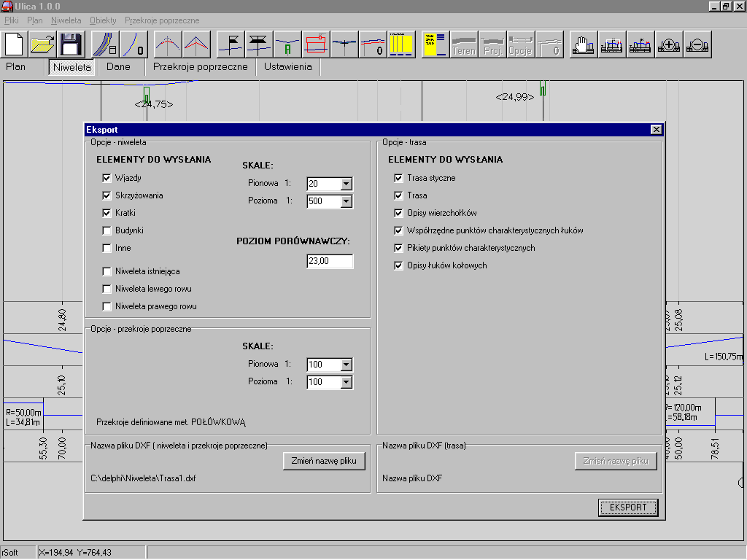Enable Niweleta istniejąca checkbox
Image resolution: width=747 pixels, height=560 pixels.
point(107,271)
